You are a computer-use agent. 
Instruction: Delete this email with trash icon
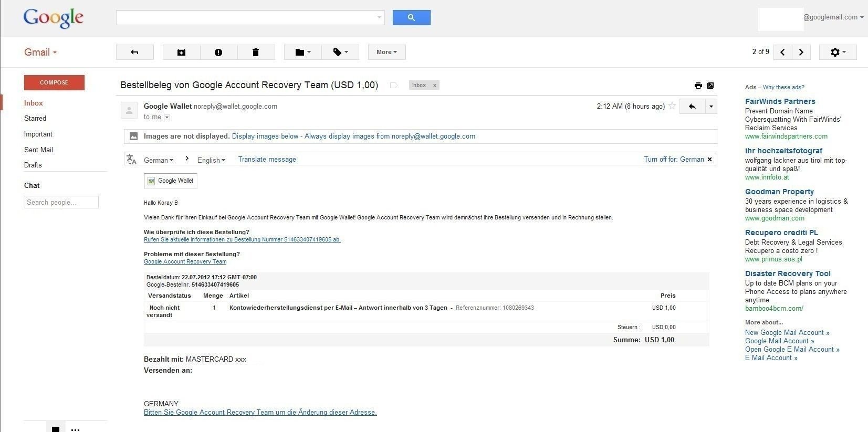point(256,52)
